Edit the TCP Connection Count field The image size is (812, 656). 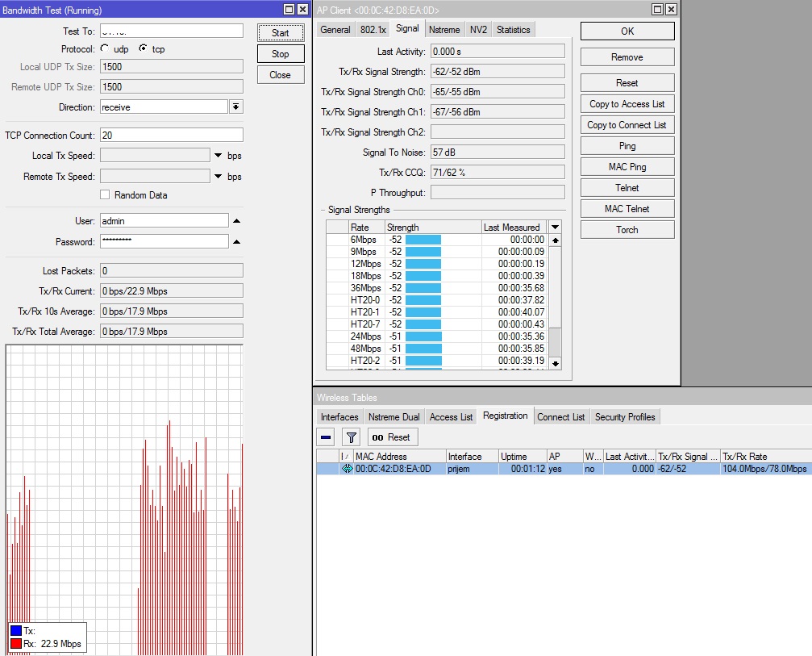pos(172,136)
